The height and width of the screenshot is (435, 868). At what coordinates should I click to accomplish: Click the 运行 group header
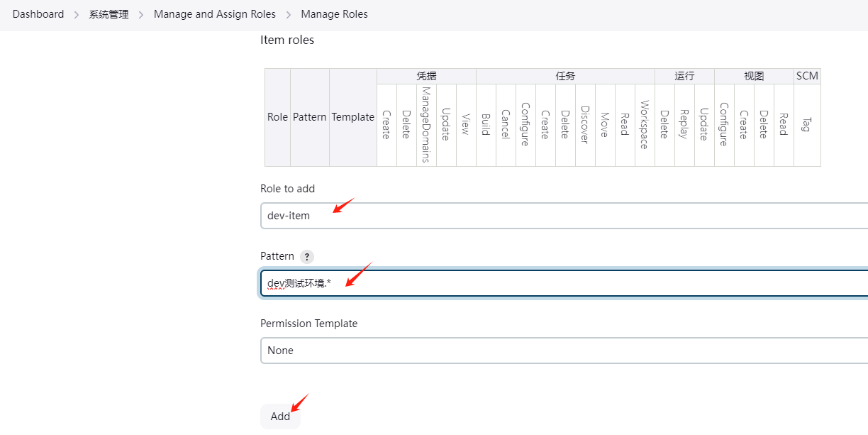[684, 76]
